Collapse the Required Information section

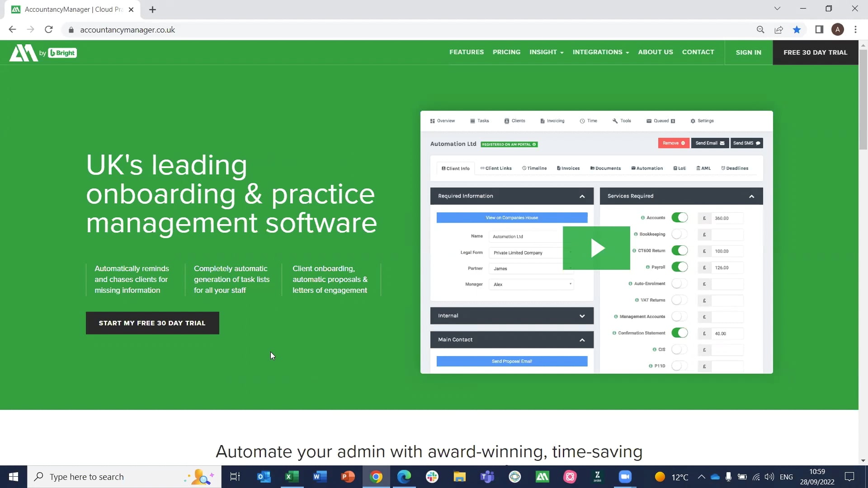click(582, 196)
